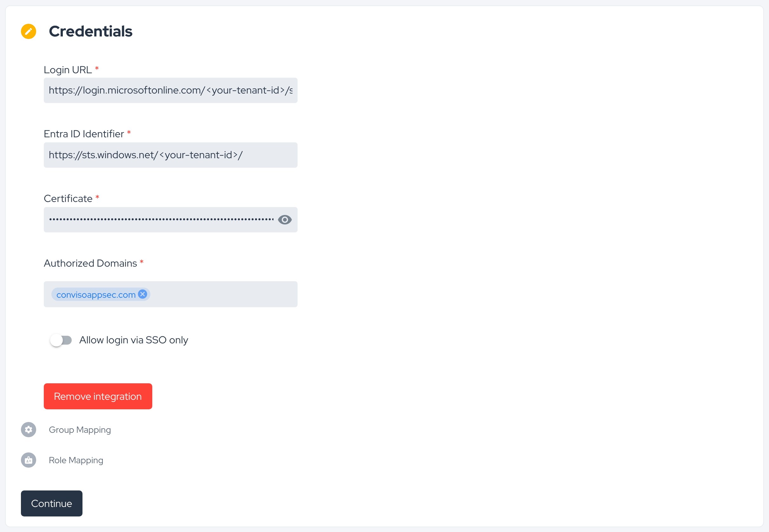Expand the Role Mapping step
This screenshot has width=769, height=532.
(76, 460)
